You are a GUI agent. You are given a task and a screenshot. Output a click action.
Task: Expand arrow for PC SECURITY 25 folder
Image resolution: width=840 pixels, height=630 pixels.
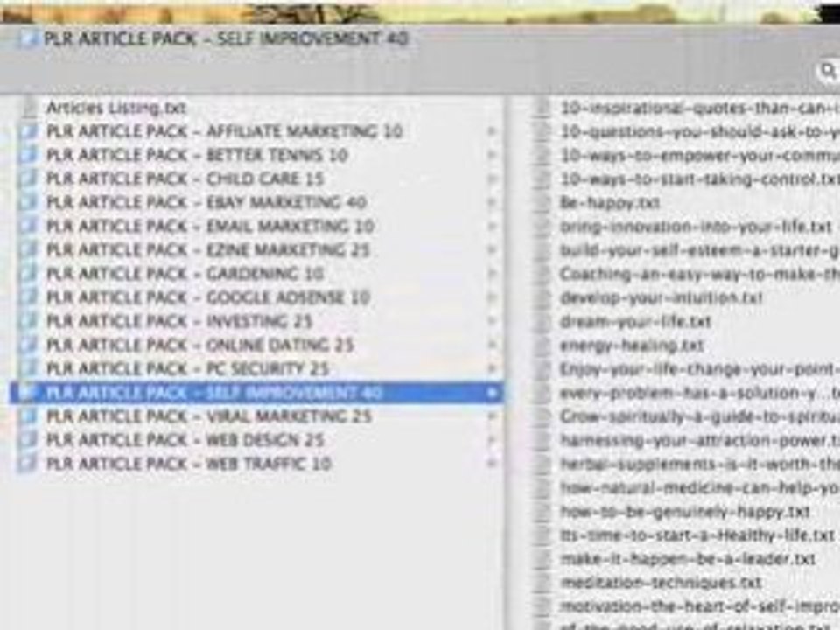pos(491,368)
